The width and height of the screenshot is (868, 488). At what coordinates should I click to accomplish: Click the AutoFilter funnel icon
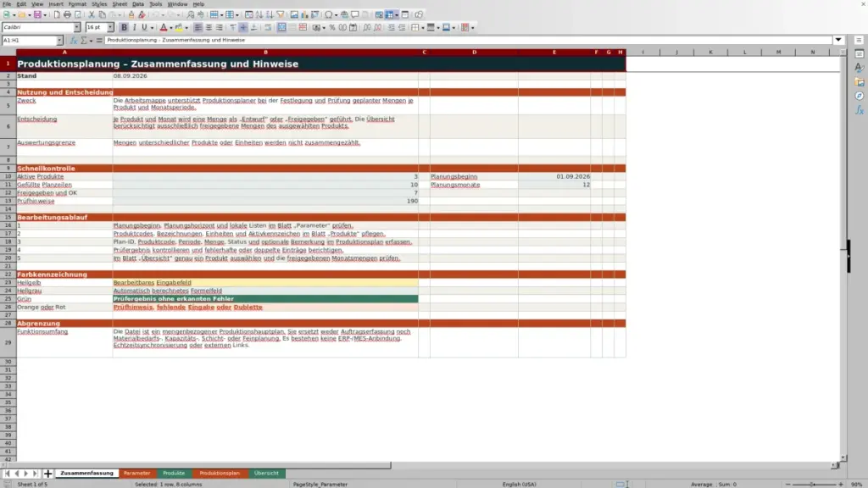coord(281,14)
